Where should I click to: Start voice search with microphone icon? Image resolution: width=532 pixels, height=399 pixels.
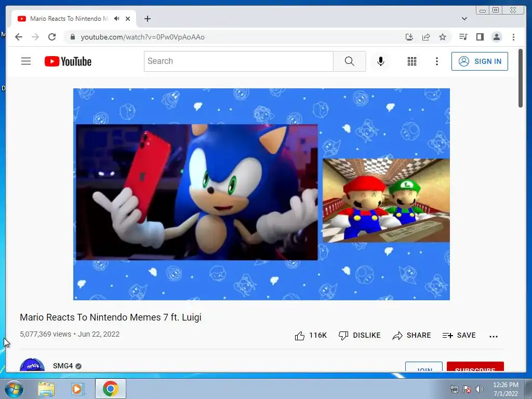click(381, 61)
